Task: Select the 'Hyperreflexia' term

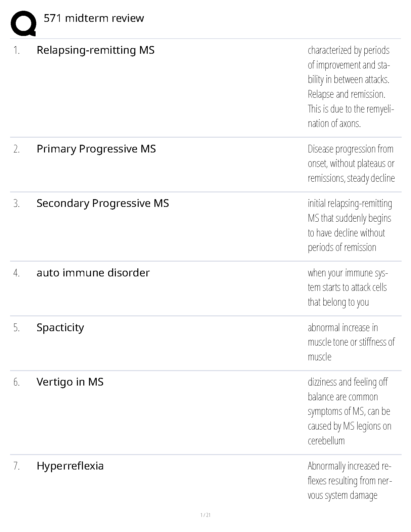Action: click(x=70, y=466)
